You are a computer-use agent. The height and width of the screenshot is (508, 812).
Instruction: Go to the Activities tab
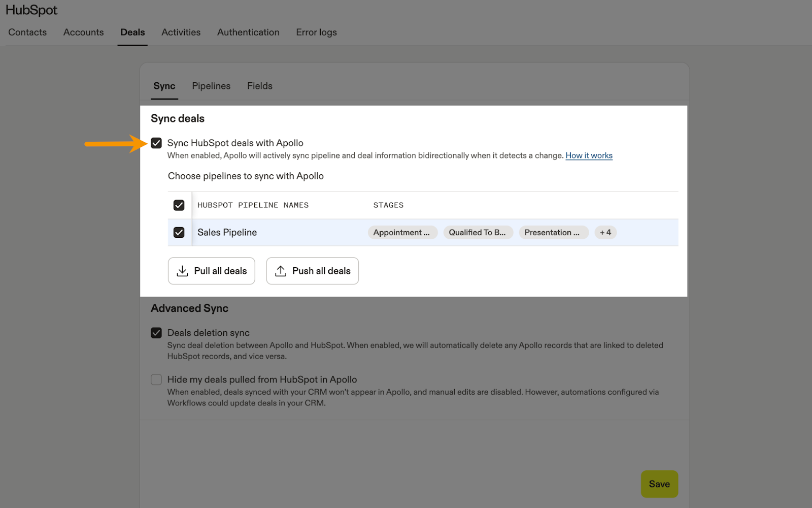point(181,33)
